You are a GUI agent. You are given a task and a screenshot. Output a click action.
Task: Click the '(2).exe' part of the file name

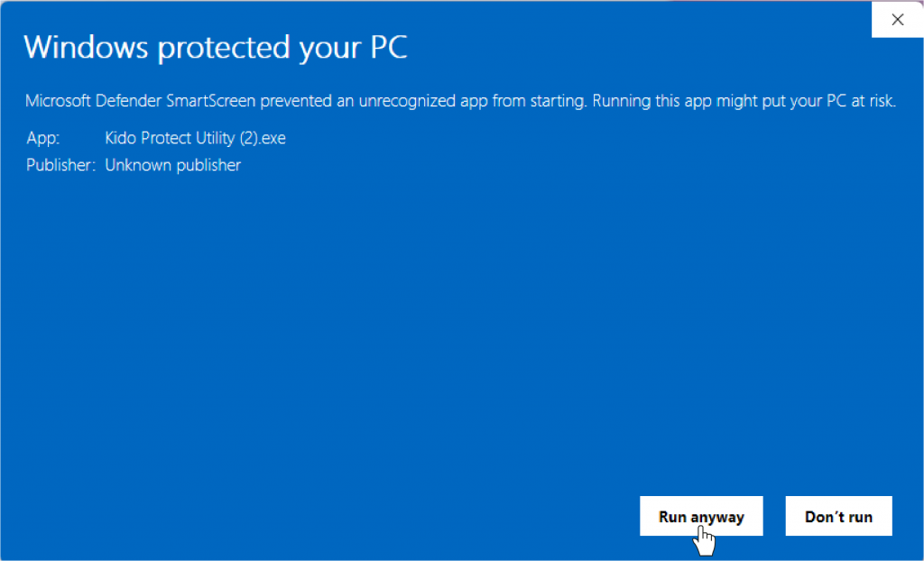pos(263,139)
